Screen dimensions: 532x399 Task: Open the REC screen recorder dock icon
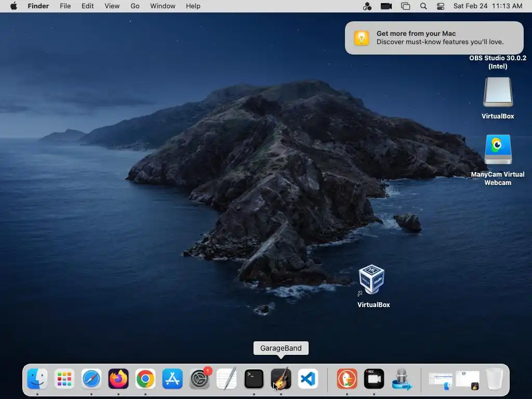tap(374, 379)
